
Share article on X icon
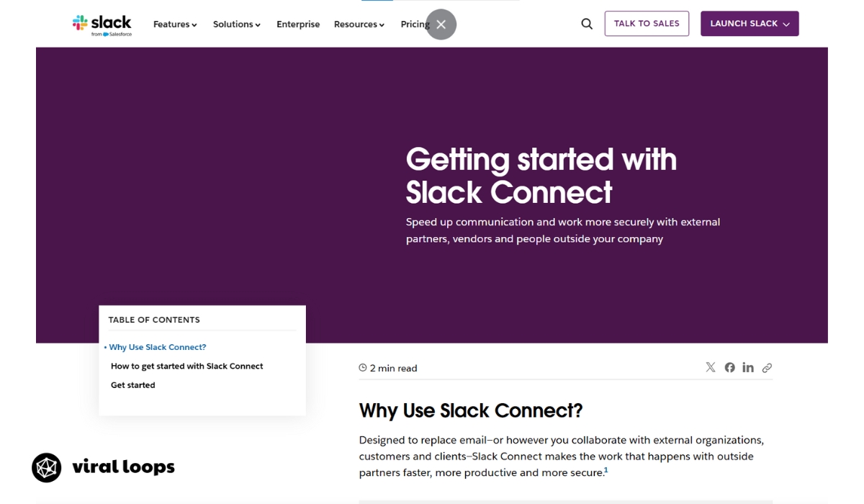pos(711,367)
